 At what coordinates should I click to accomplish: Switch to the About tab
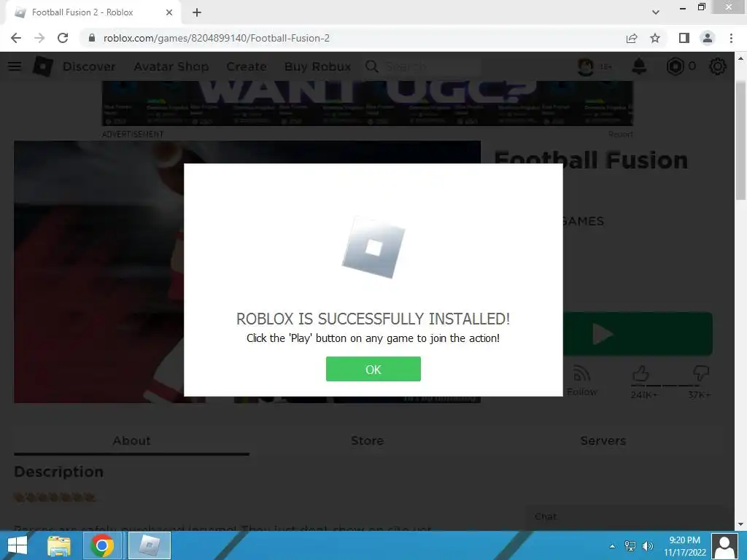131,440
